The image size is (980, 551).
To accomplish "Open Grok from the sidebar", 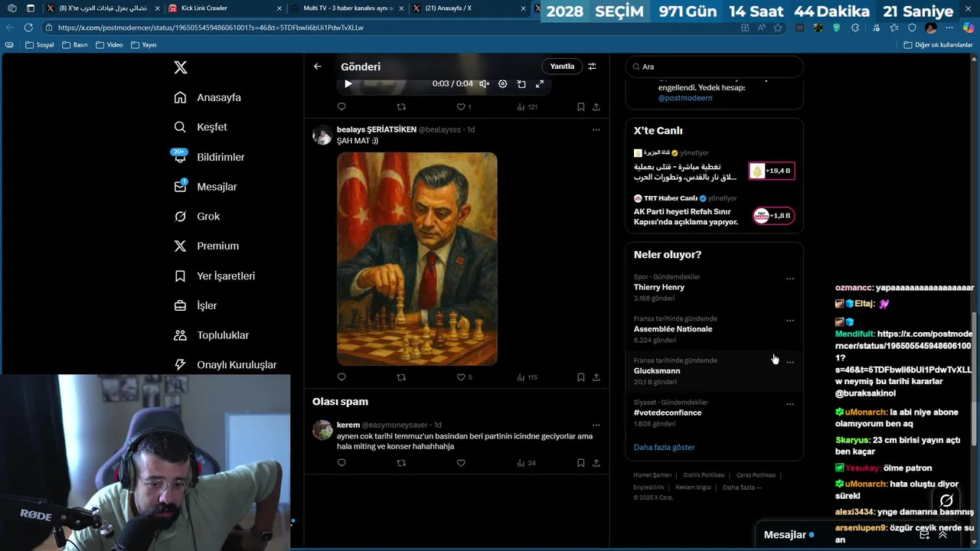I will (x=197, y=217).
